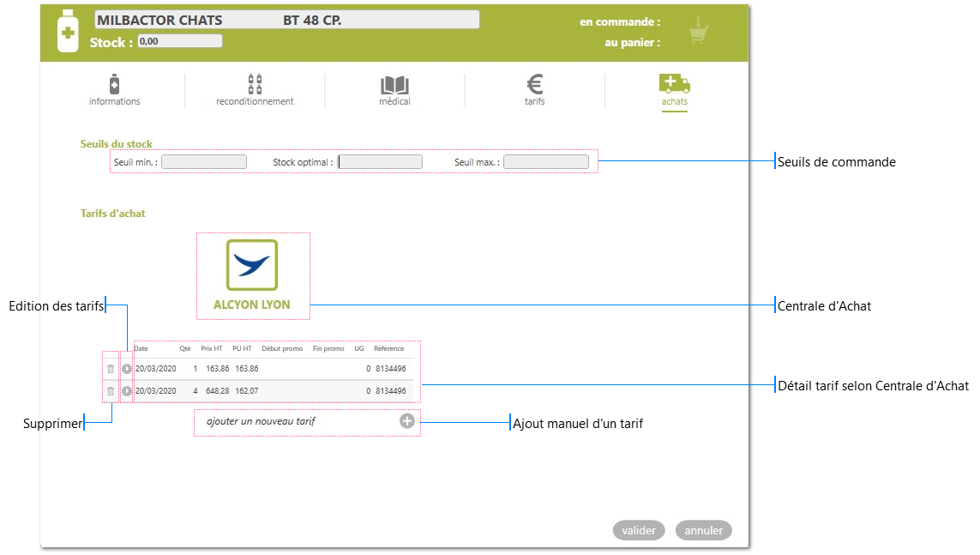Select the ALCYON LYON purchasing center logo
This screenshot has width=980, height=555.
coord(252,265)
